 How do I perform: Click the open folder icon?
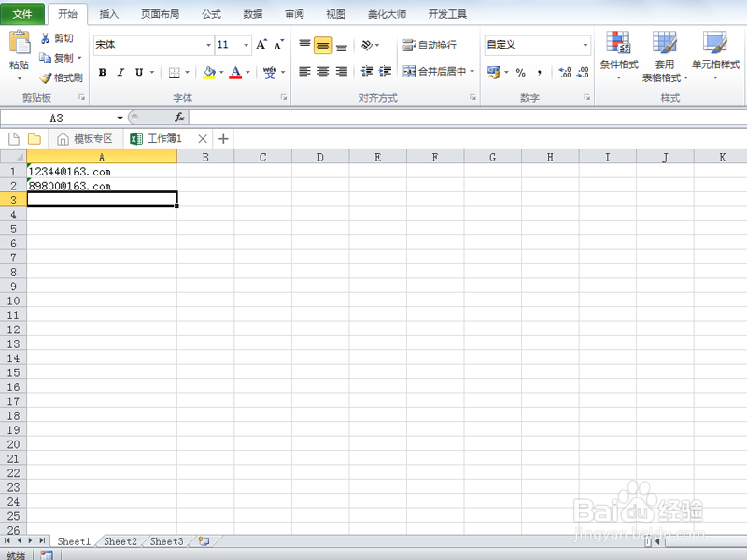tap(35, 138)
